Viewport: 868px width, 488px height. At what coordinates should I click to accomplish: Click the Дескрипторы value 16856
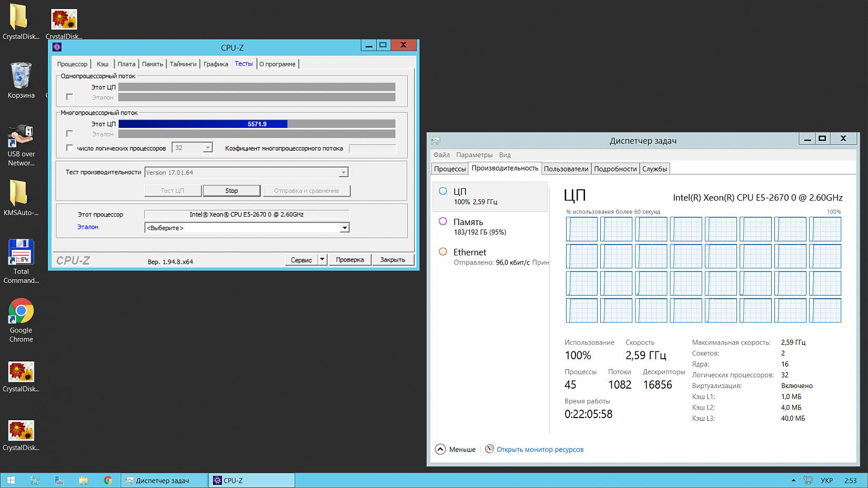pos(658,385)
